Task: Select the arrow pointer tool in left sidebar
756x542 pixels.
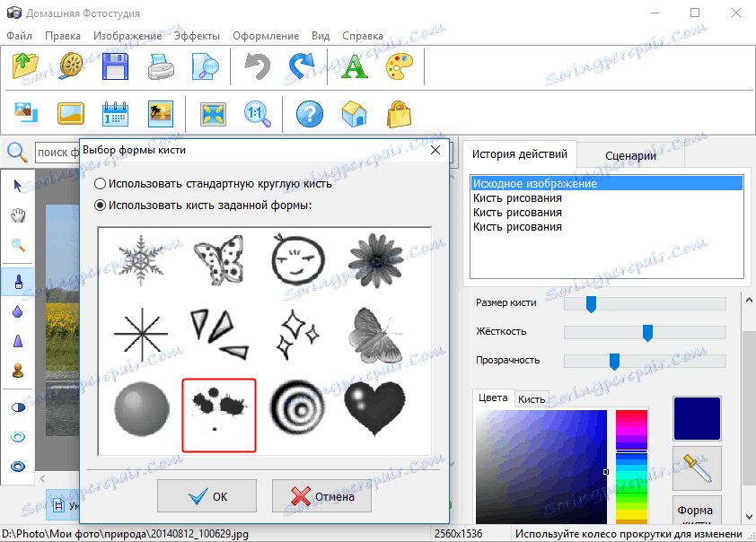Action: coord(18,186)
